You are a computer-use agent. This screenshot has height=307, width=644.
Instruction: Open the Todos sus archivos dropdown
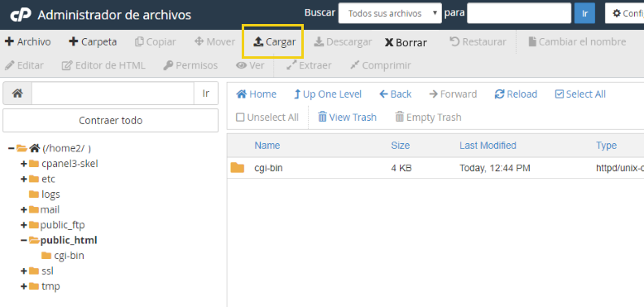pos(390,13)
